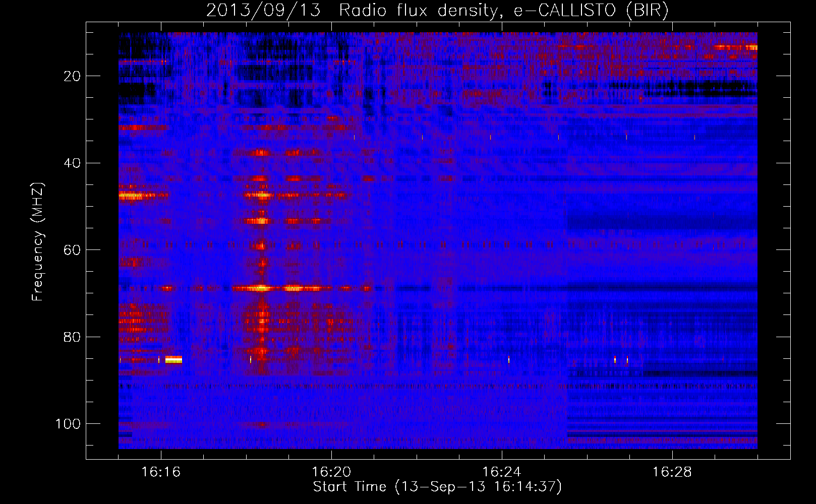The height and width of the screenshot is (504, 816).
Task: Click the '40' frequency tick label
Action: tap(72, 163)
